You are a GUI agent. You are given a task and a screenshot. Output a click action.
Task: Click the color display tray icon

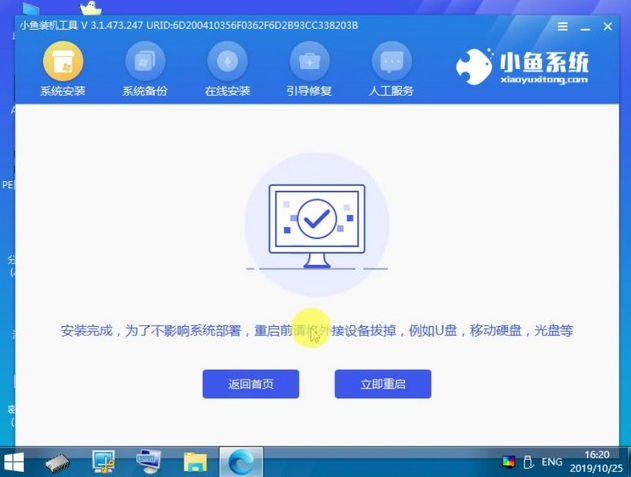[509, 461]
